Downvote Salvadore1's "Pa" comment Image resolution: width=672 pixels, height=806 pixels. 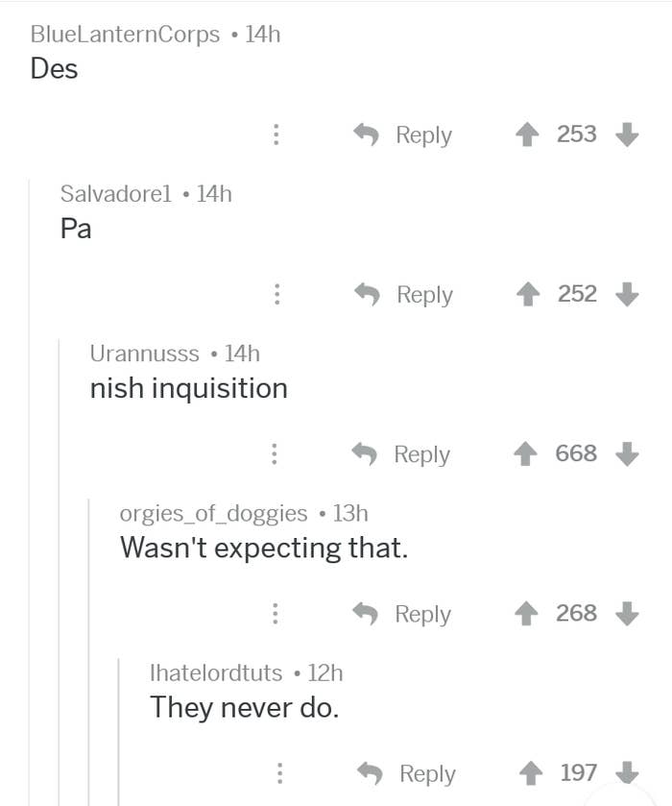point(627,295)
